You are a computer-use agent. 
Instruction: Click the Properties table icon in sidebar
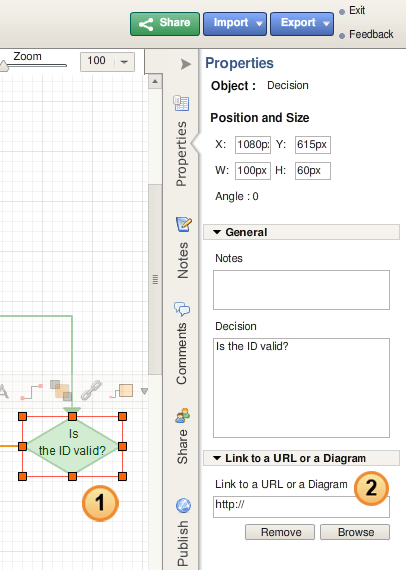pos(181,103)
